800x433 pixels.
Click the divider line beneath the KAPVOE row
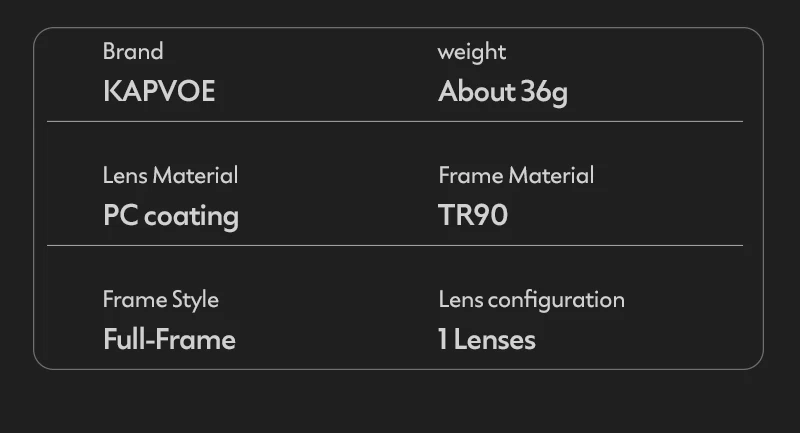click(x=394, y=121)
